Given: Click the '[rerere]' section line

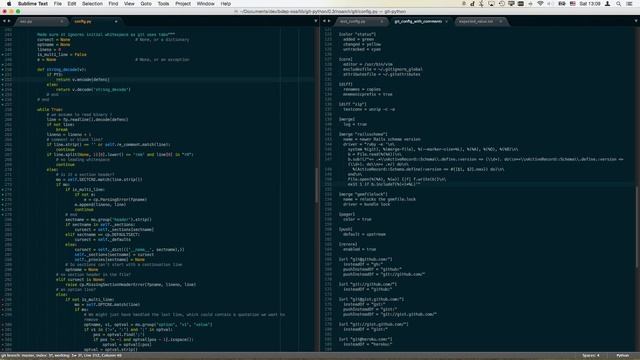Looking at the screenshot, I should [348, 244].
